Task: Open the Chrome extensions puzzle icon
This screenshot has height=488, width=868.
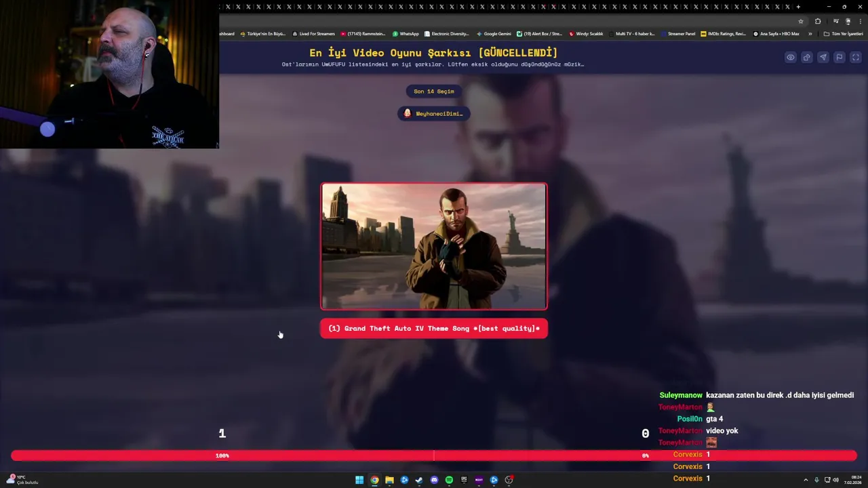Action: [818, 21]
